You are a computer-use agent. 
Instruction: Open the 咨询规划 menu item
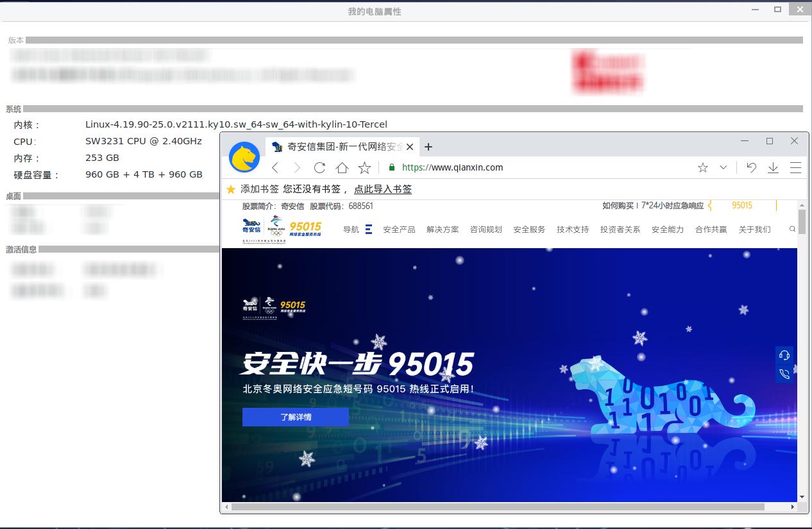tap(486, 230)
